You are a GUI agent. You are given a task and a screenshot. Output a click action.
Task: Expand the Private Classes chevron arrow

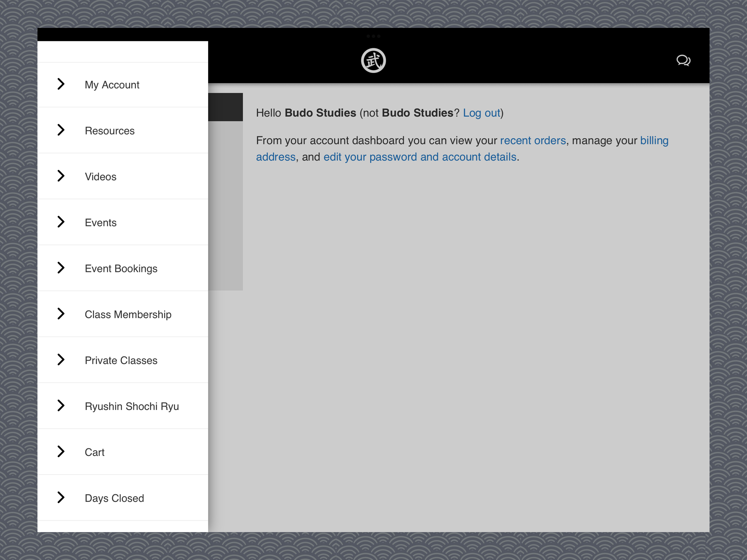click(61, 360)
